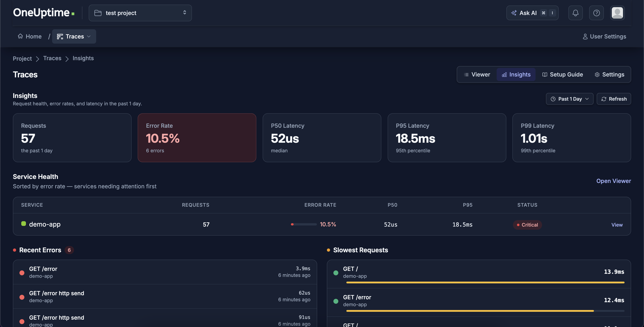Viewport: 644px width, 327px height.
Task: Click Traces in the breadcrumb
Action: 52,58
